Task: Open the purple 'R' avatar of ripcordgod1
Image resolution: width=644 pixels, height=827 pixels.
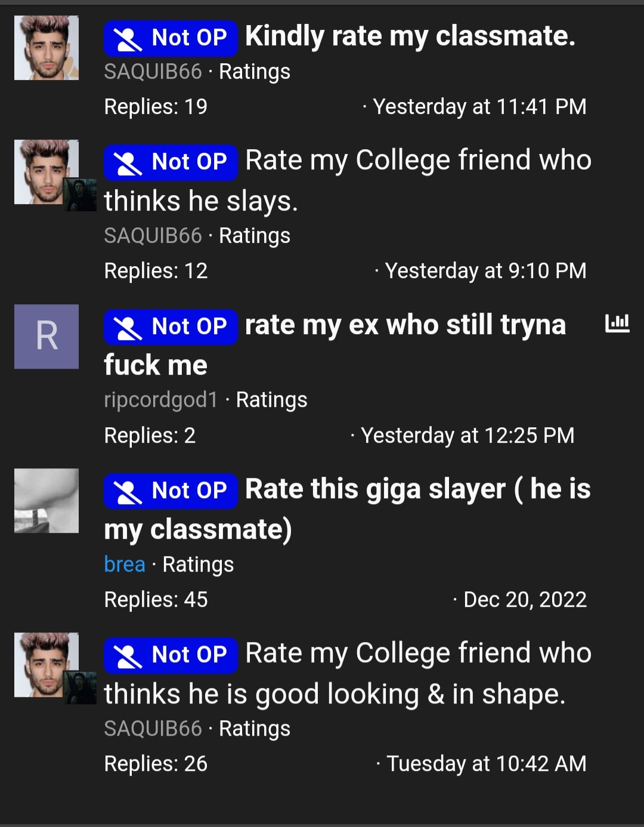Action: tap(47, 337)
